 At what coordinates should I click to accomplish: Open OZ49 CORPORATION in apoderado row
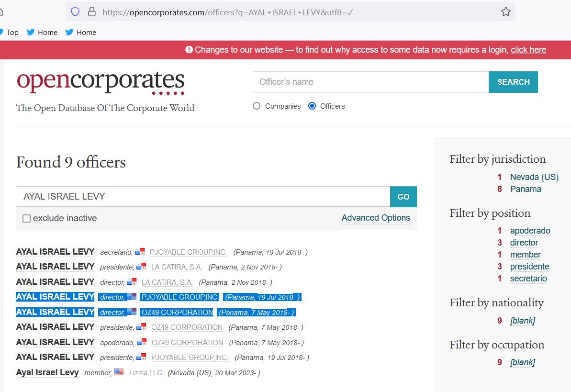coord(187,343)
